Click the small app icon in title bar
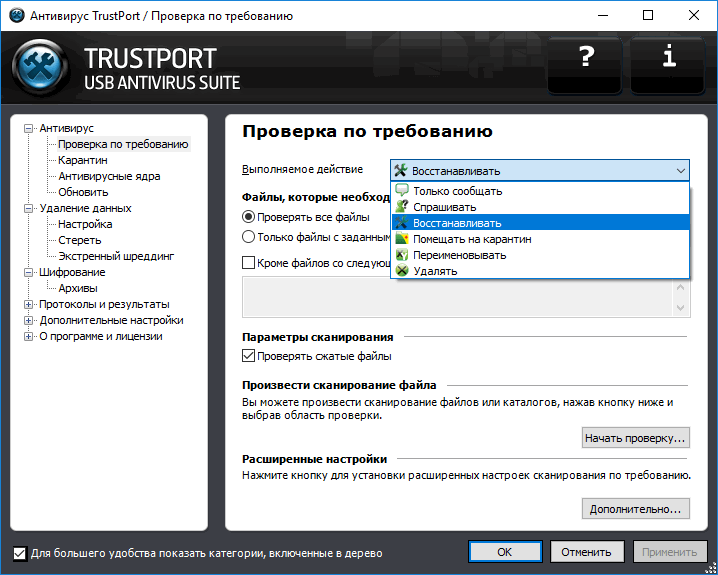Screen dimensions: 718x575 tap(17, 16)
